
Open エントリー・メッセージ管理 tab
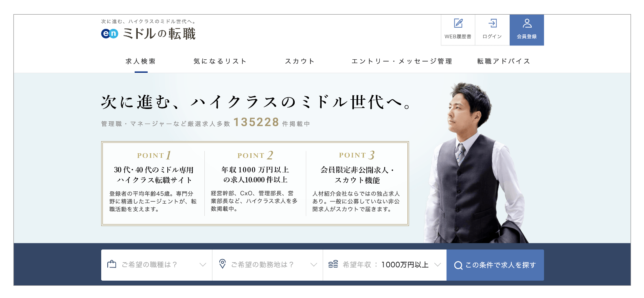coord(402,61)
